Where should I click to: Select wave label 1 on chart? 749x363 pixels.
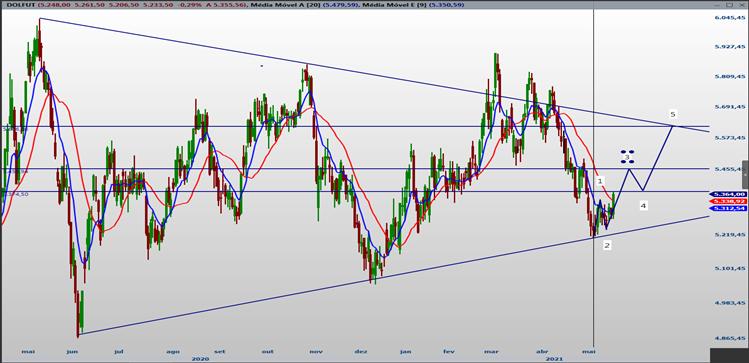tap(600, 181)
